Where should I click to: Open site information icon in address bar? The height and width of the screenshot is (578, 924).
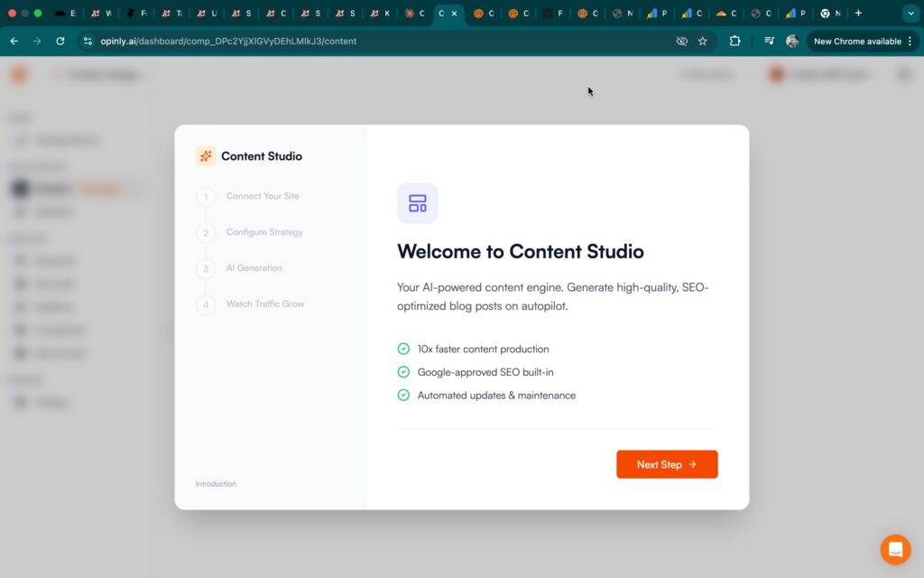point(88,42)
